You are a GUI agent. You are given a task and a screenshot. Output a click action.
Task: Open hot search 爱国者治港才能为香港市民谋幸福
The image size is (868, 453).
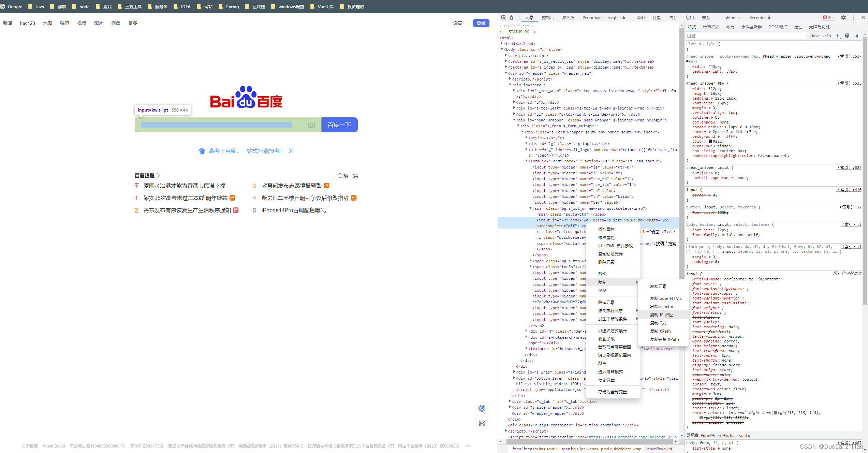185,186
